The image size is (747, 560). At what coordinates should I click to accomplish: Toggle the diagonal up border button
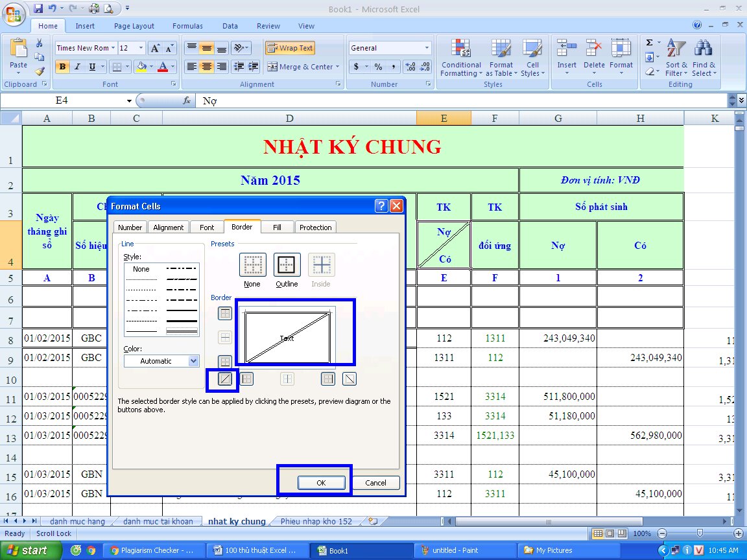[224, 379]
